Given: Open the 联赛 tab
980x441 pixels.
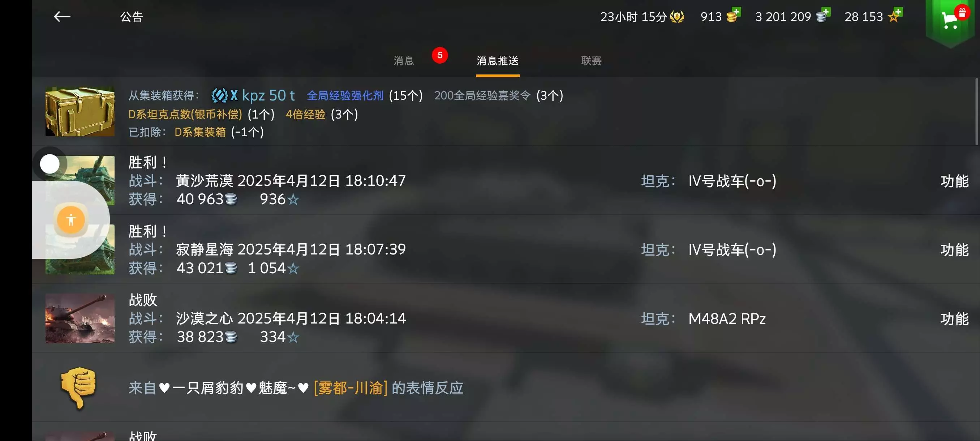Looking at the screenshot, I should tap(591, 60).
